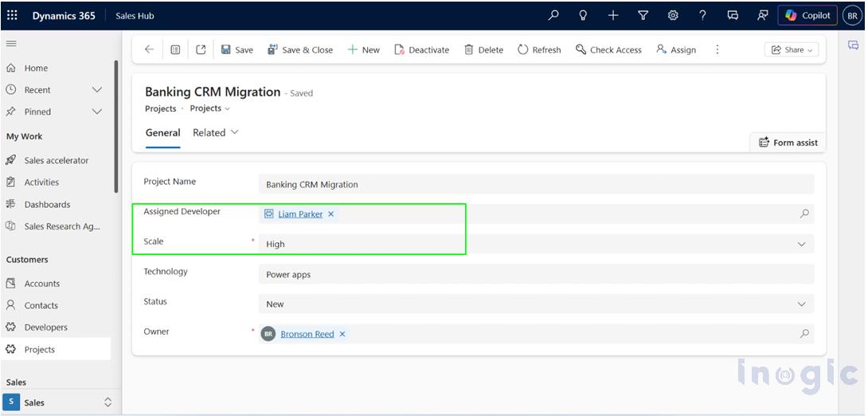
Task: Click the people feedback icon in top bar
Action: pyautogui.click(x=762, y=15)
